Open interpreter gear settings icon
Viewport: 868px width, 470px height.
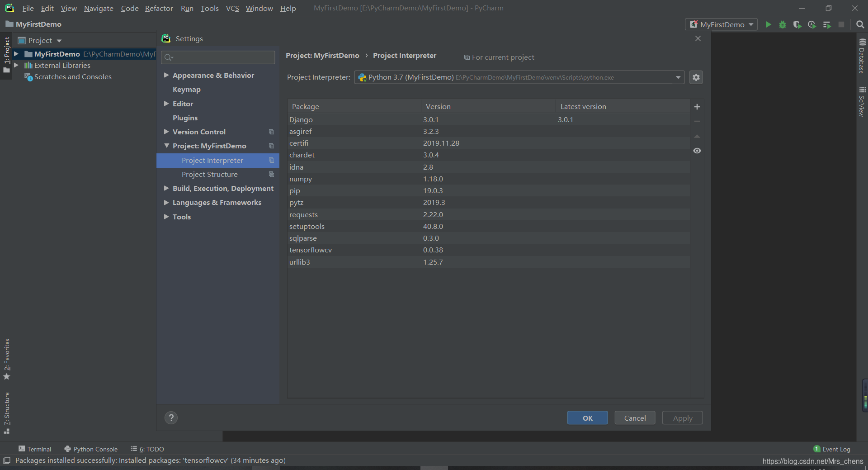696,77
